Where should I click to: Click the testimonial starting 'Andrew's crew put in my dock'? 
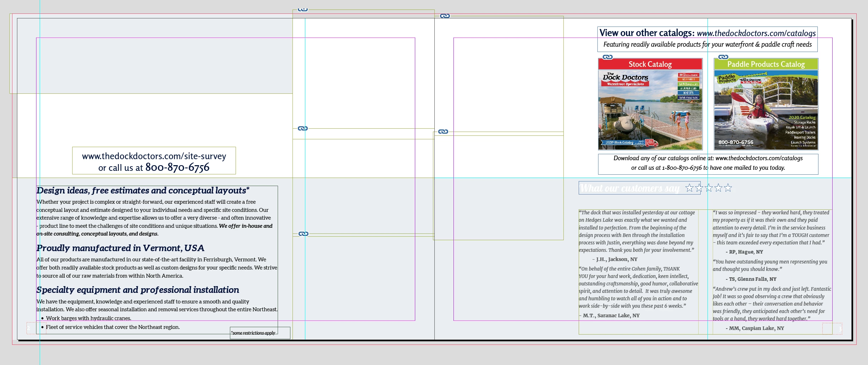(772, 303)
